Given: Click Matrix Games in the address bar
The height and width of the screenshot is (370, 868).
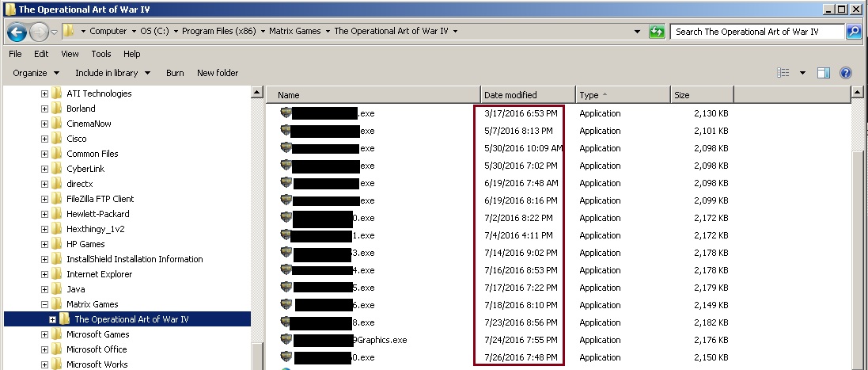Looking at the screenshot, I should point(295,31).
